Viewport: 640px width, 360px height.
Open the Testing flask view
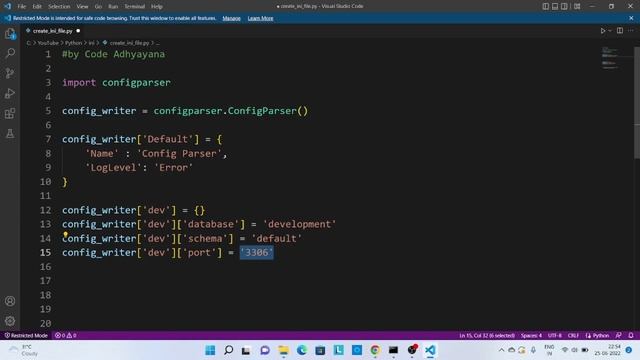pyautogui.click(x=10, y=133)
